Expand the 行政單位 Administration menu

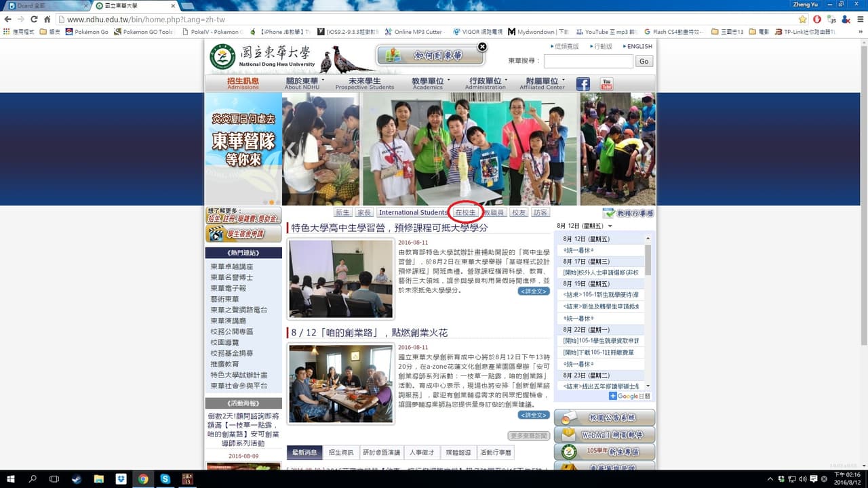(x=487, y=83)
